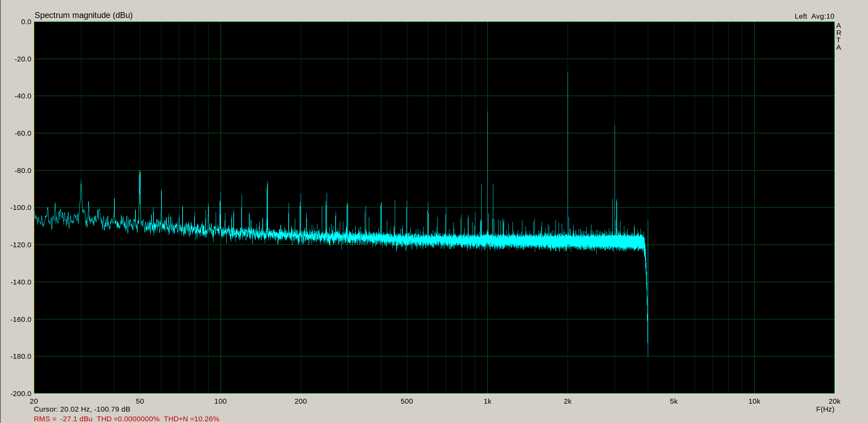Click the '-120.0' y-axis tick label

click(21, 245)
